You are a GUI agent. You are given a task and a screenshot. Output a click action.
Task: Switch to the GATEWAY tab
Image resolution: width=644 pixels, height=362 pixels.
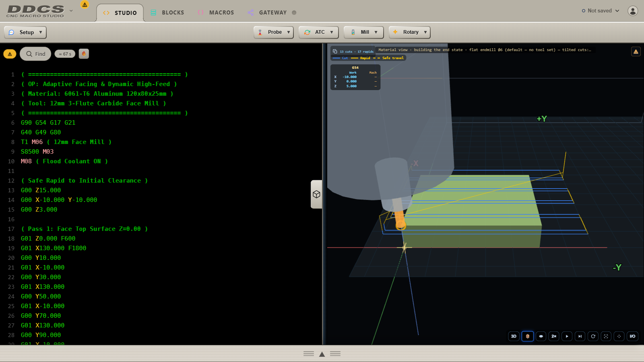click(x=267, y=13)
